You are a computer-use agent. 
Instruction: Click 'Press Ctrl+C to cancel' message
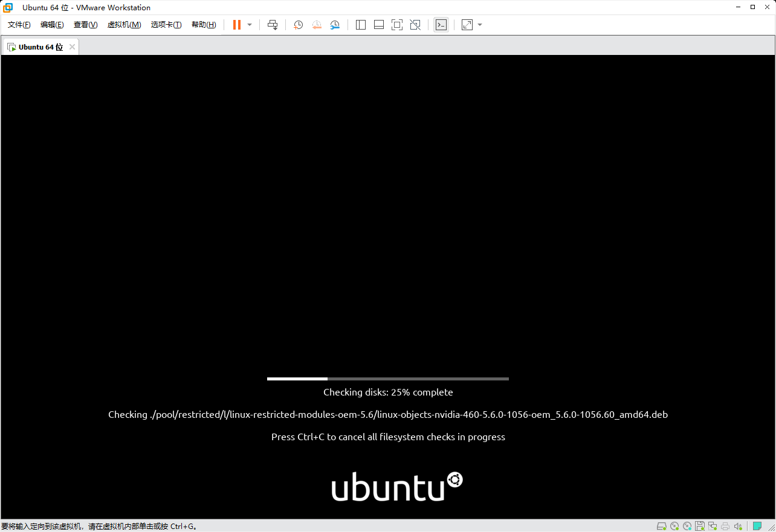388,437
